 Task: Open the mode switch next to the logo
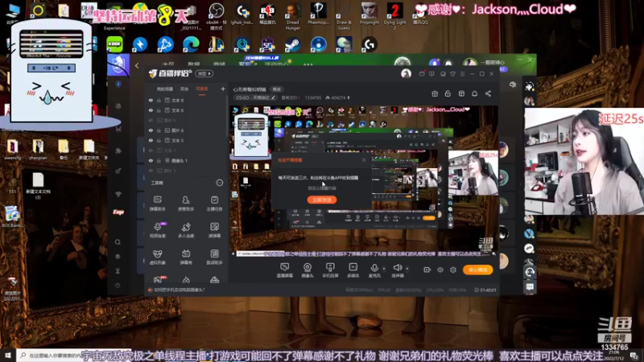(x=204, y=74)
